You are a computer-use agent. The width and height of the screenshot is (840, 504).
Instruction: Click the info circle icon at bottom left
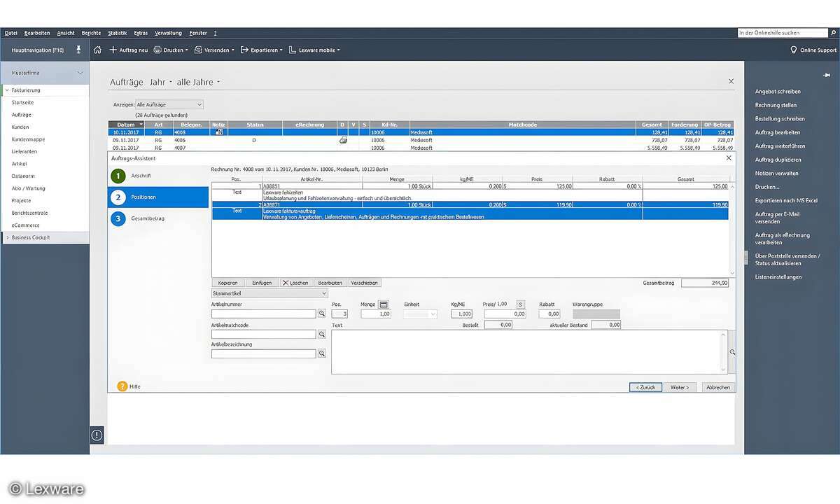tap(97, 435)
